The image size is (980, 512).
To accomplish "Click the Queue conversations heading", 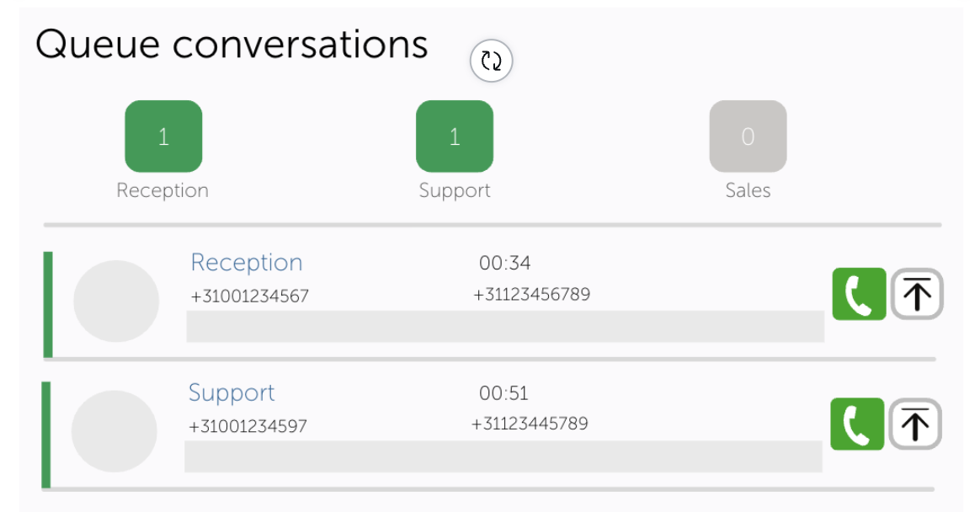I will point(232,45).
